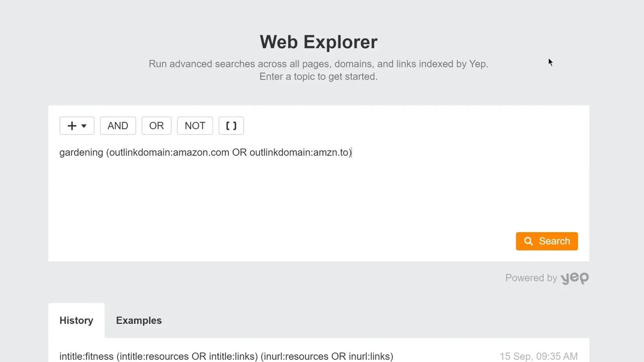
Task: Insert the OR operator
Action: pyautogui.click(x=157, y=126)
